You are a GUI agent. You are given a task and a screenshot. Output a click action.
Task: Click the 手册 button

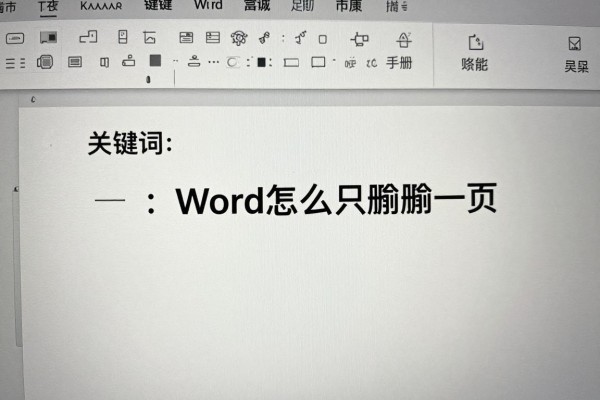pyautogui.click(x=399, y=63)
